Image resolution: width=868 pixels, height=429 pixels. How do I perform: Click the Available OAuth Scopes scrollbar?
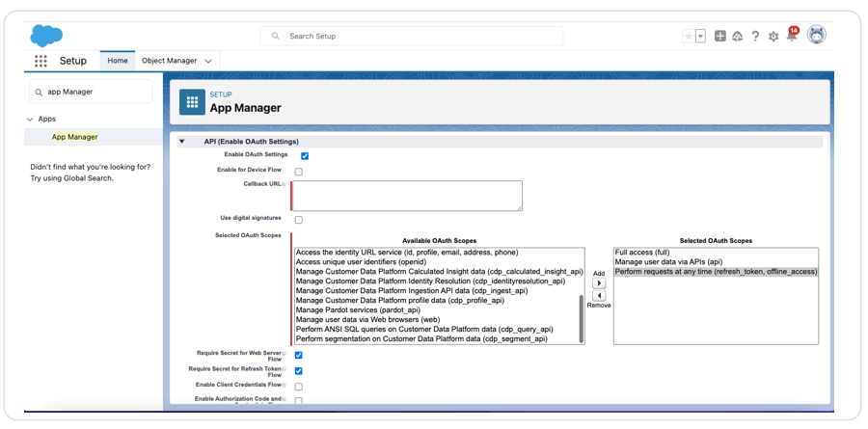pos(581,318)
